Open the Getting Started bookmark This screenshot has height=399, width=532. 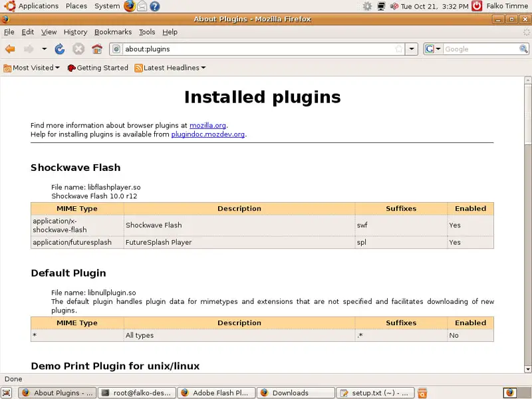pyautogui.click(x=98, y=68)
